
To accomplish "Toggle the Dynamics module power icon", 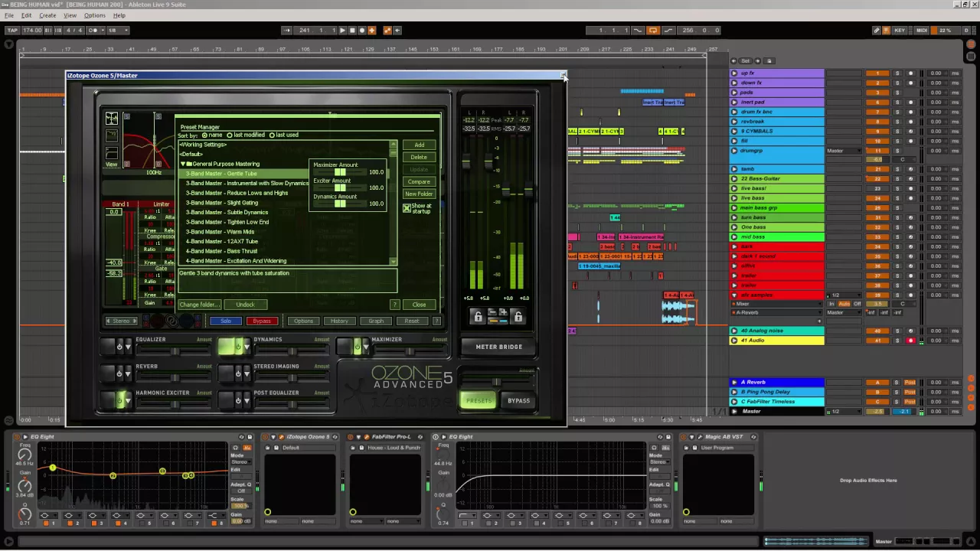I will point(237,347).
